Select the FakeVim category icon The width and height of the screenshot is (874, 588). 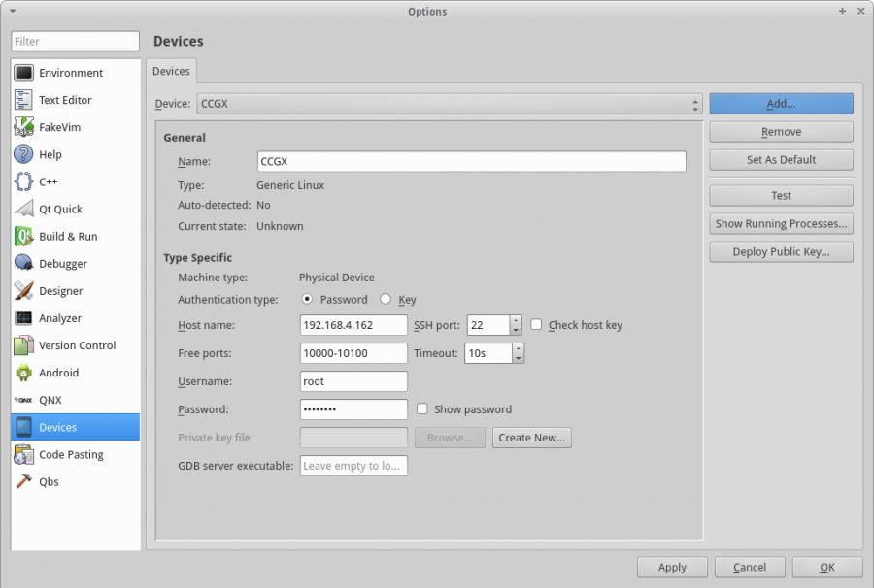point(24,127)
